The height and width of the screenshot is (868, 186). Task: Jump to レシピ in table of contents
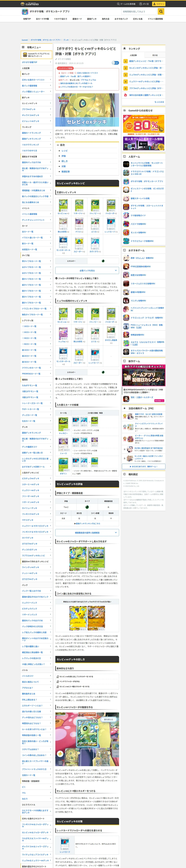pyautogui.click(x=64, y=151)
